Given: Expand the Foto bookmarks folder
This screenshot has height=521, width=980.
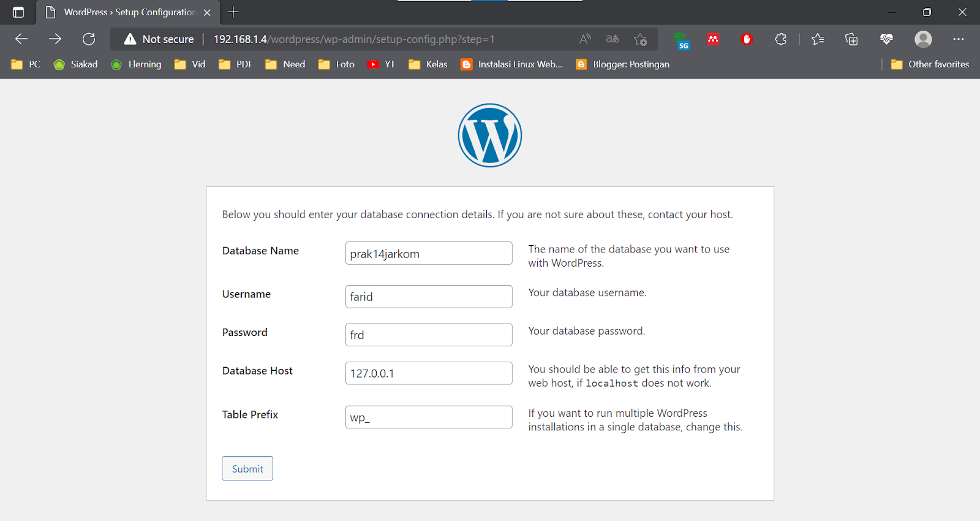Looking at the screenshot, I should coord(336,64).
